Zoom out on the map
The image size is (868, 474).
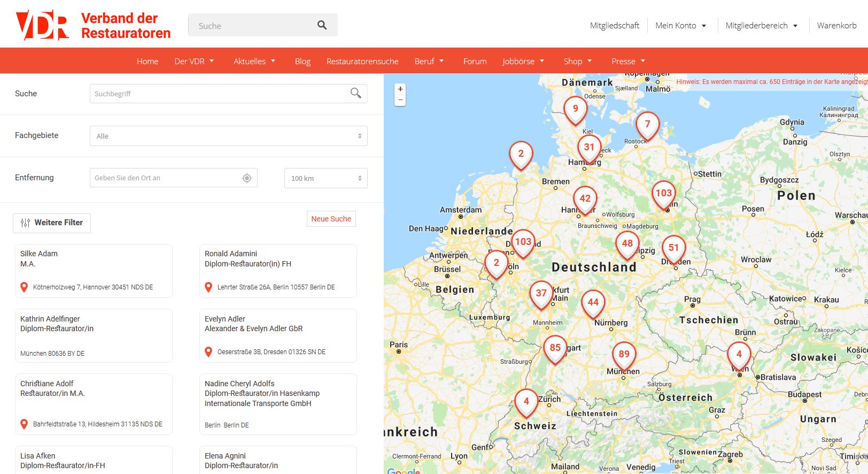point(400,100)
